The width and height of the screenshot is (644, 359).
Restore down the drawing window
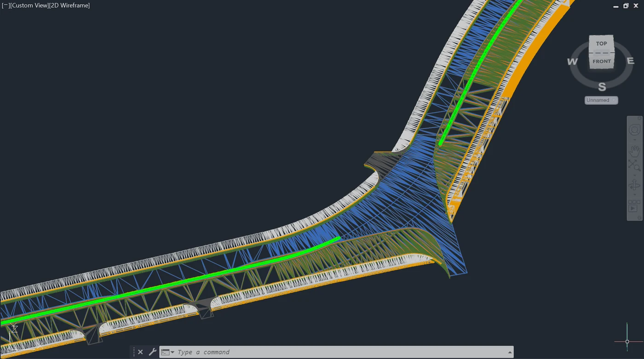pos(626,6)
